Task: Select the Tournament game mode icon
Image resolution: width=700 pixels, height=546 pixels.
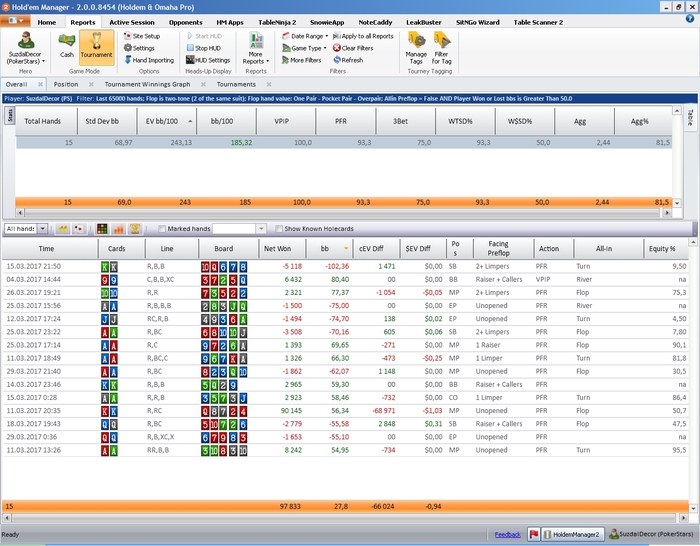Action: (96, 46)
